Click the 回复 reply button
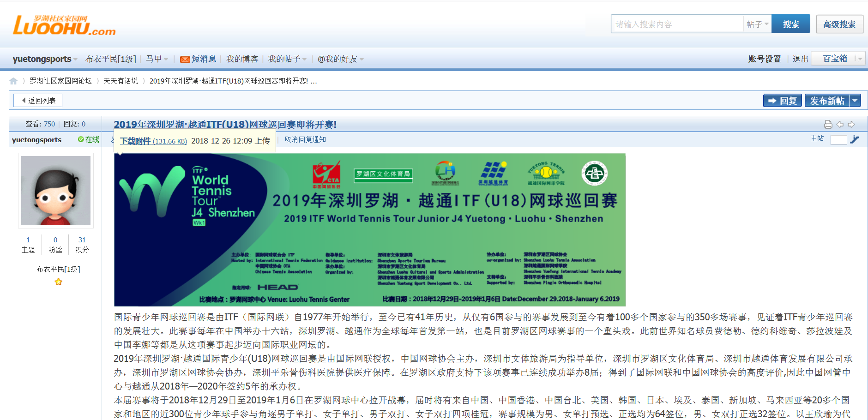868x420 pixels. (783, 101)
